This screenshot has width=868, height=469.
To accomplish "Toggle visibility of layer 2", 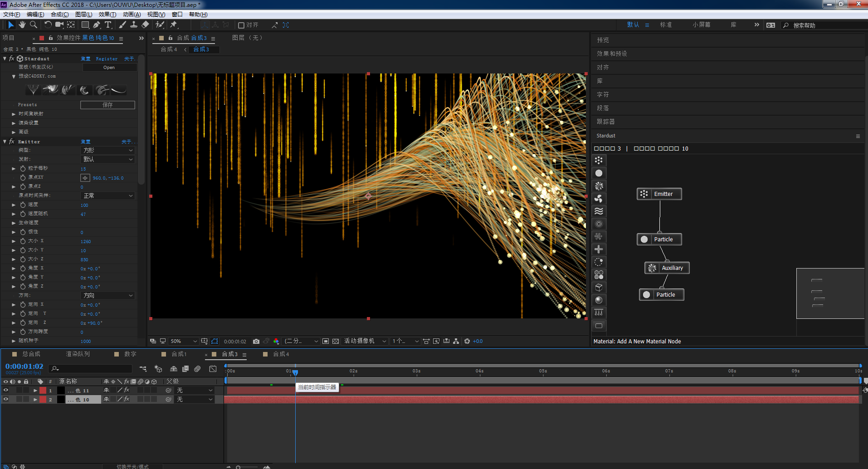I will click(6, 400).
